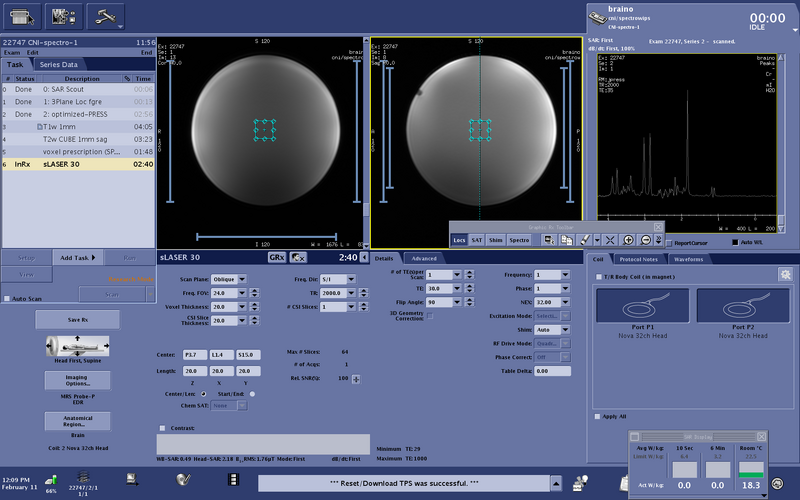Image resolution: width=800 pixels, height=500 pixels.
Task: Open the Advanced tab
Action: (x=424, y=259)
